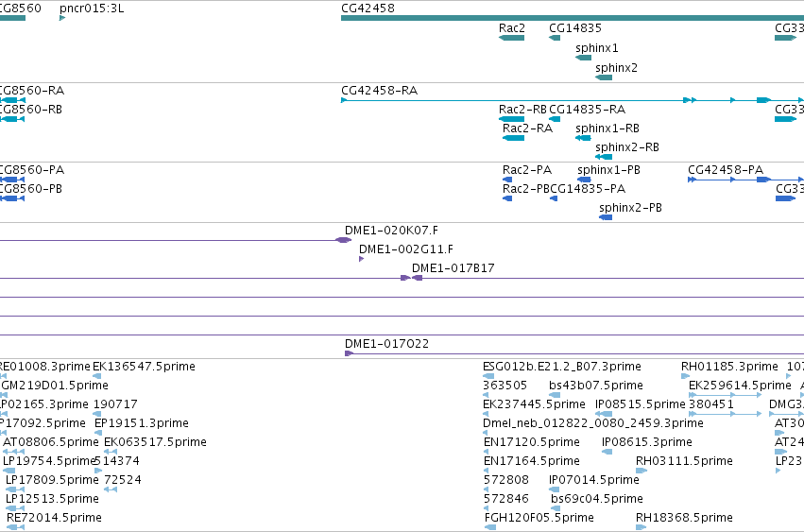This screenshot has height=532, width=804.
Task: Click the sphinx2-PB protein glyph
Action: 606,217
